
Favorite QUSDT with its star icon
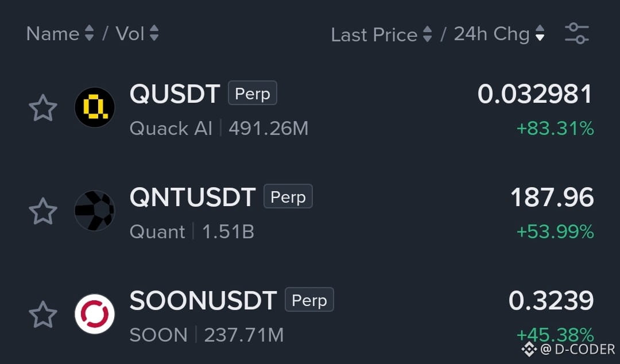tap(42, 107)
